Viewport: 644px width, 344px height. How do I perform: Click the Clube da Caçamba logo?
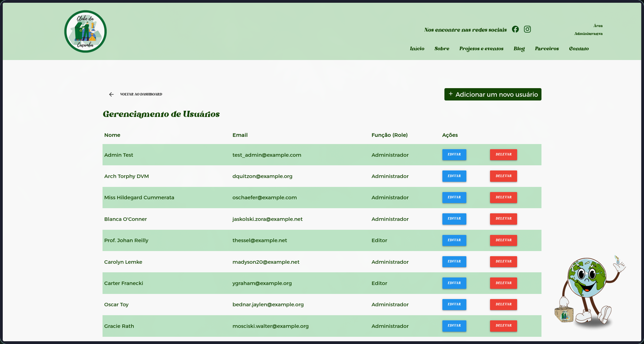click(85, 32)
